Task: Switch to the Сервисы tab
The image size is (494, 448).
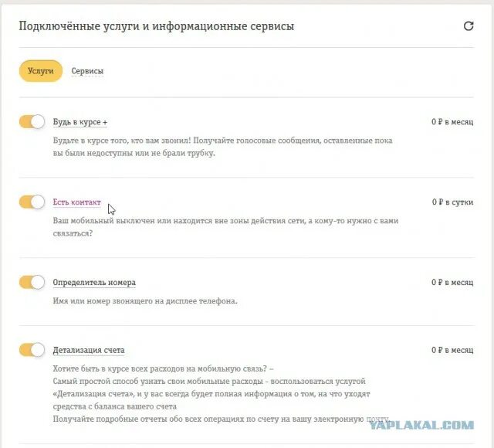Action: [87, 71]
